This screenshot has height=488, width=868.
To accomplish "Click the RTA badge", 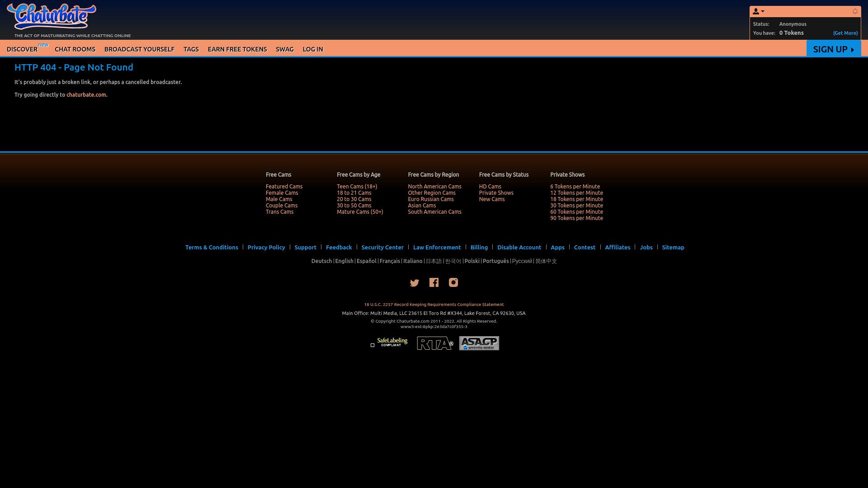I will click(x=435, y=343).
